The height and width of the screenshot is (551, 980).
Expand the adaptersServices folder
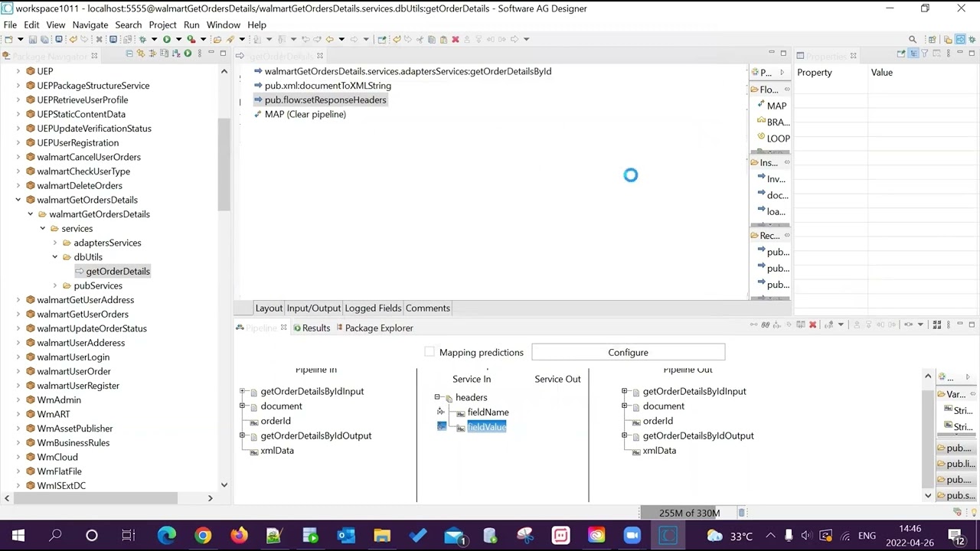(55, 243)
